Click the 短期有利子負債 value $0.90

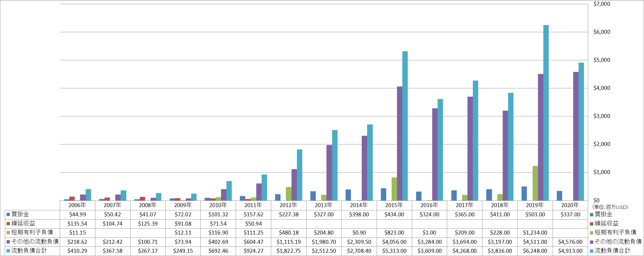[x=359, y=232]
